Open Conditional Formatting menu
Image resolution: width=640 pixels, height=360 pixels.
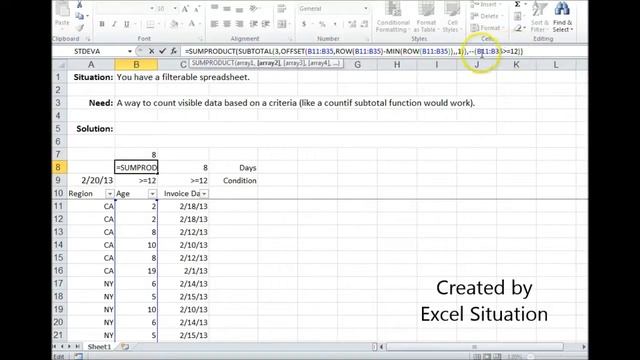393,17
